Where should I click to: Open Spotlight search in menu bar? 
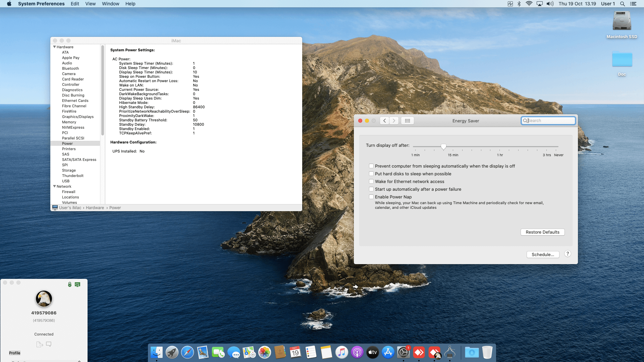point(622,4)
